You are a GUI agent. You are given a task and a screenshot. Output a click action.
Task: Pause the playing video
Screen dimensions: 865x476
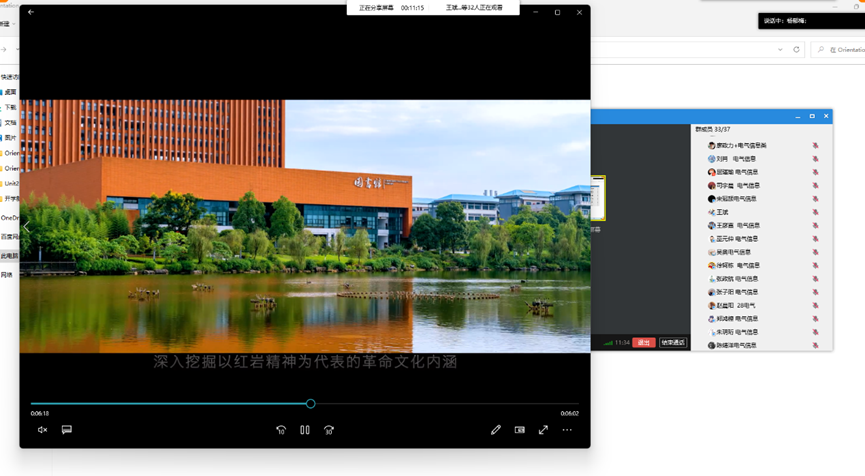tap(305, 430)
